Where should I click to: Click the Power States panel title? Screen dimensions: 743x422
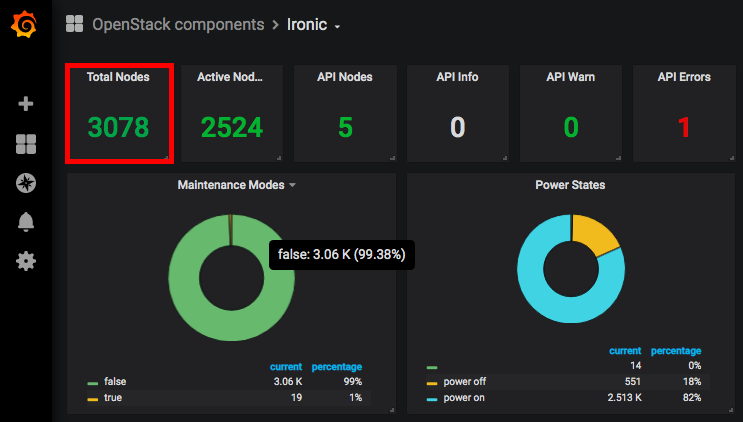coord(570,185)
